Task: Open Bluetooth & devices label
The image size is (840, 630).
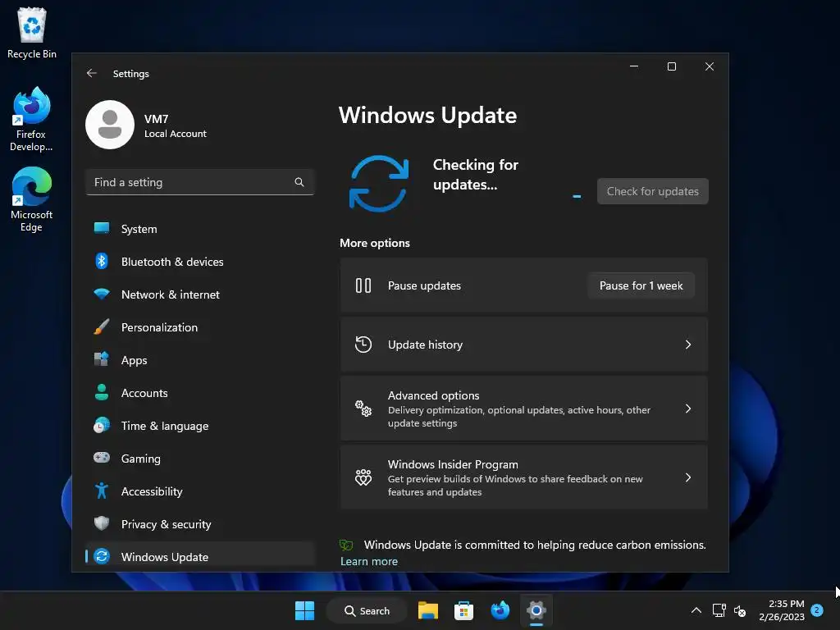Action: tap(172, 262)
